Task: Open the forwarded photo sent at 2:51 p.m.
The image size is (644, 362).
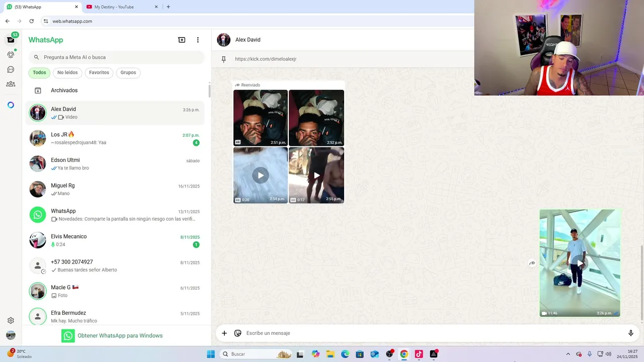Action: (261, 118)
